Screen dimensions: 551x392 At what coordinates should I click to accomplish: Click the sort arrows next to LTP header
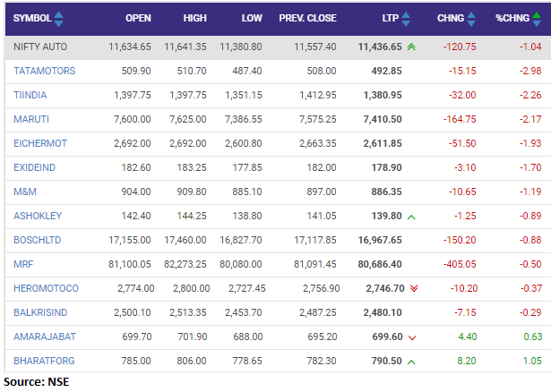[x=407, y=18]
